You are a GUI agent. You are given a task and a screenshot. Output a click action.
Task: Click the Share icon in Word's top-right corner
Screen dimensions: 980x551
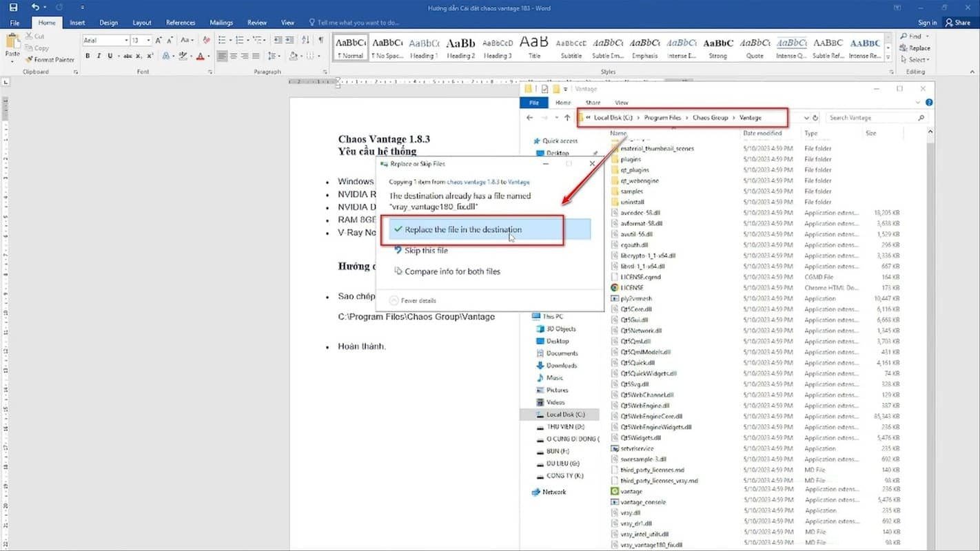click(x=948, y=23)
